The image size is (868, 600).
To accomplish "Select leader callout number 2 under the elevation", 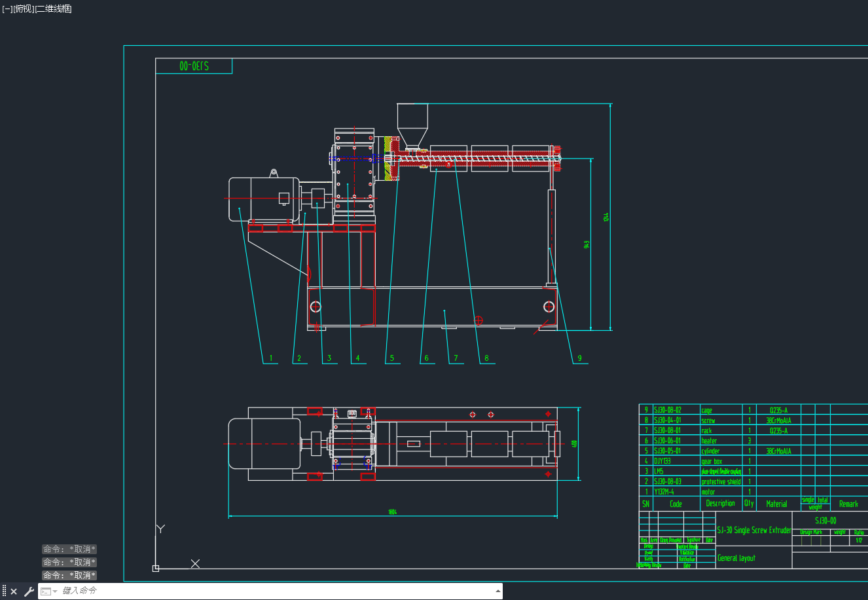I will [299, 358].
